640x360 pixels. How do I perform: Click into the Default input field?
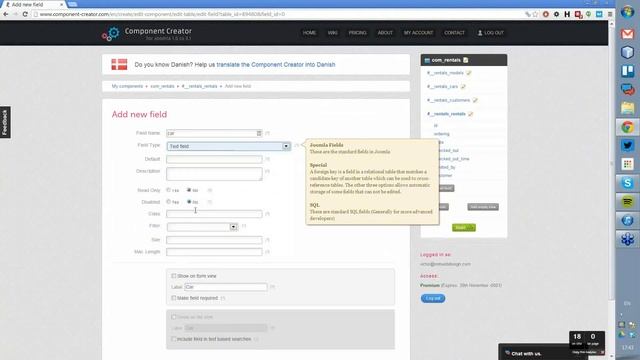(214, 159)
